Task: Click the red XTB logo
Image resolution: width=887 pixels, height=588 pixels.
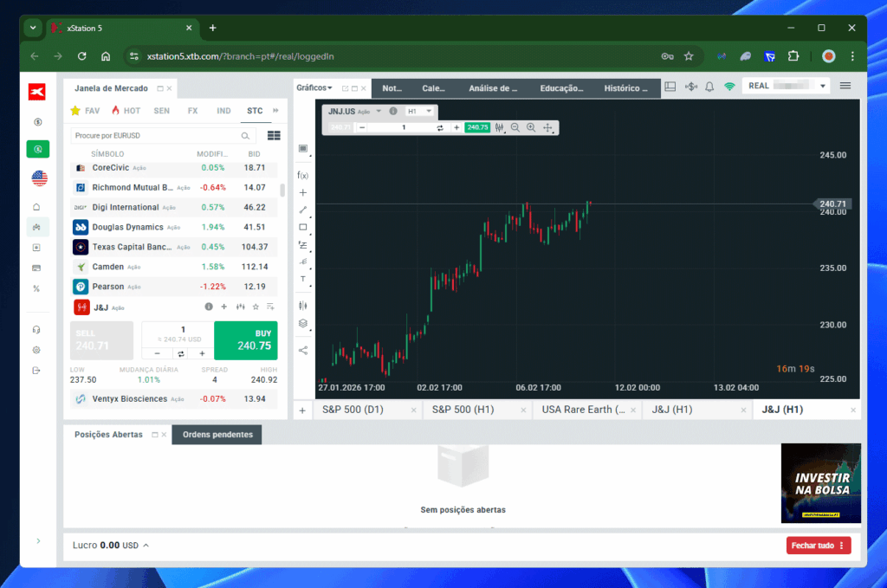Action: click(37, 92)
